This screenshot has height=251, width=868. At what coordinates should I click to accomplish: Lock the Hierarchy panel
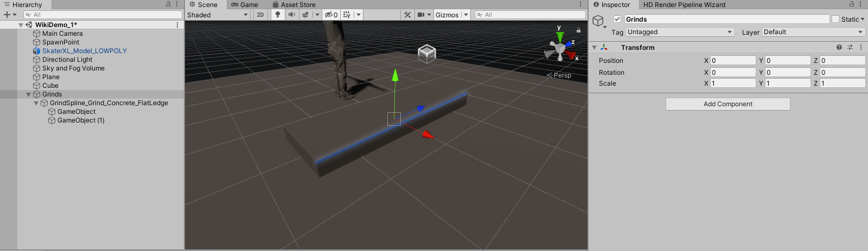coord(168,4)
